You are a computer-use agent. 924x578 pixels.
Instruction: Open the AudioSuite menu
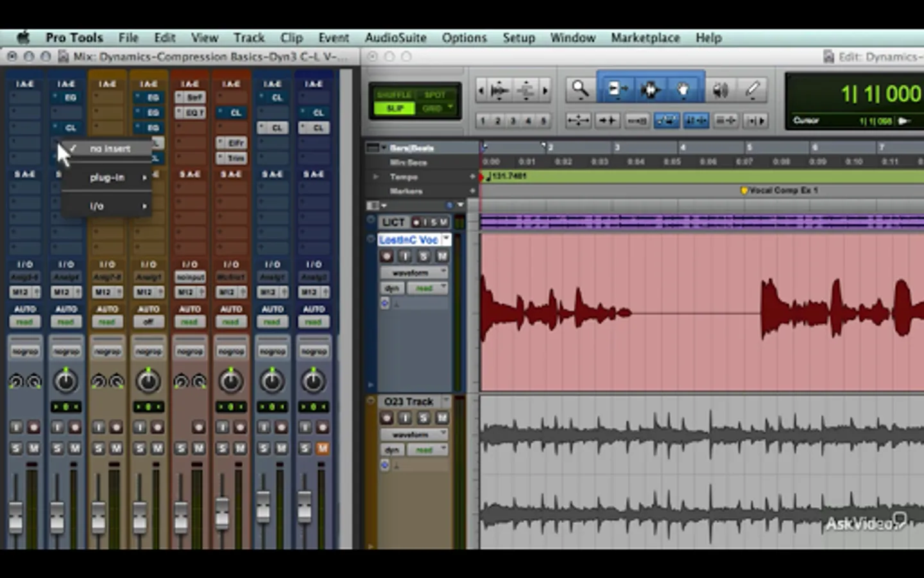(x=395, y=38)
